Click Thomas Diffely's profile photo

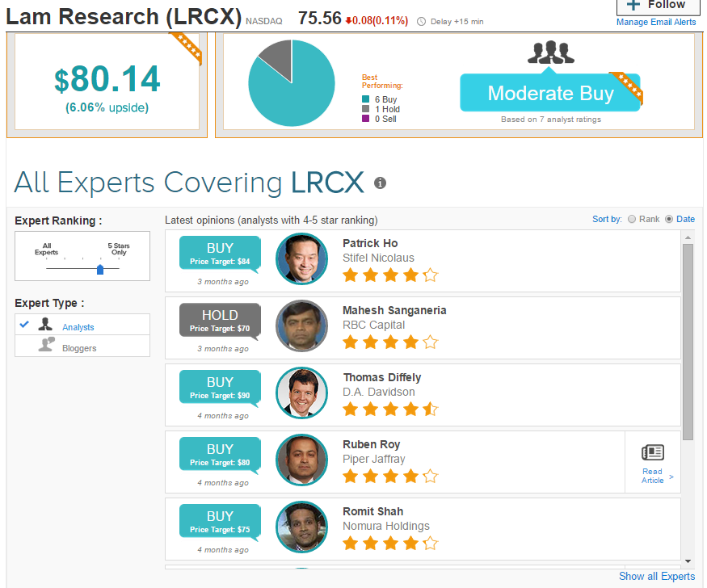click(301, 393)
